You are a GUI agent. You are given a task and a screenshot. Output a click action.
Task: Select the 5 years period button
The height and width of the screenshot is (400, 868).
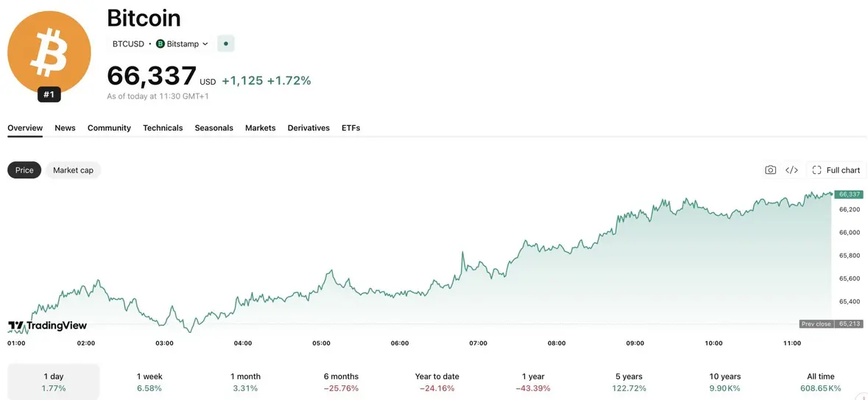pos(629,382)
